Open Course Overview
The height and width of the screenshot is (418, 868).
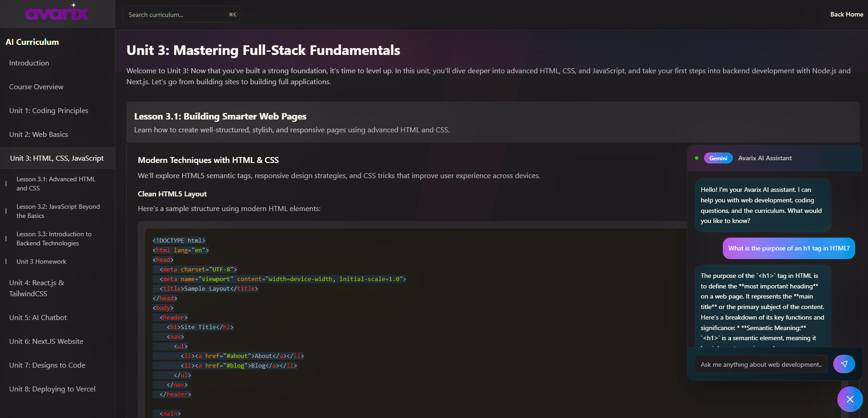[36, 87]
